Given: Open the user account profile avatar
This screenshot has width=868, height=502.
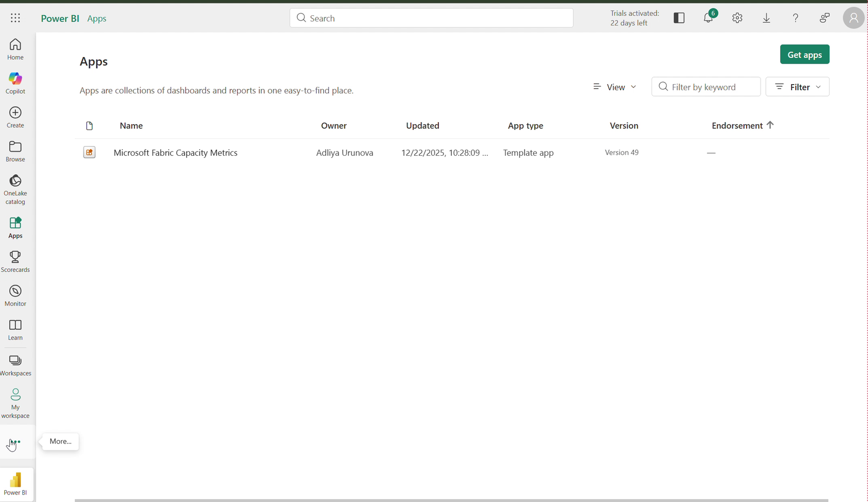Looking at the screenshot, I should click(853, 18).
